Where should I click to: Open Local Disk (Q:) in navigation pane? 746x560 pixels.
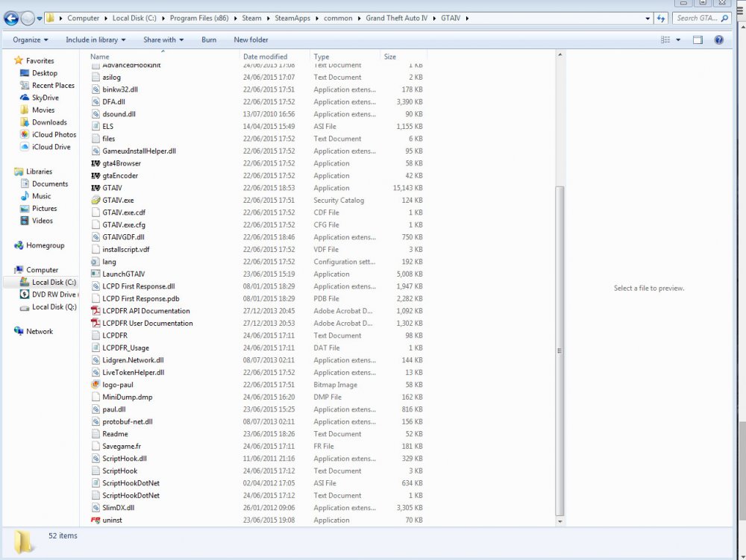click(x=54, y=306)
